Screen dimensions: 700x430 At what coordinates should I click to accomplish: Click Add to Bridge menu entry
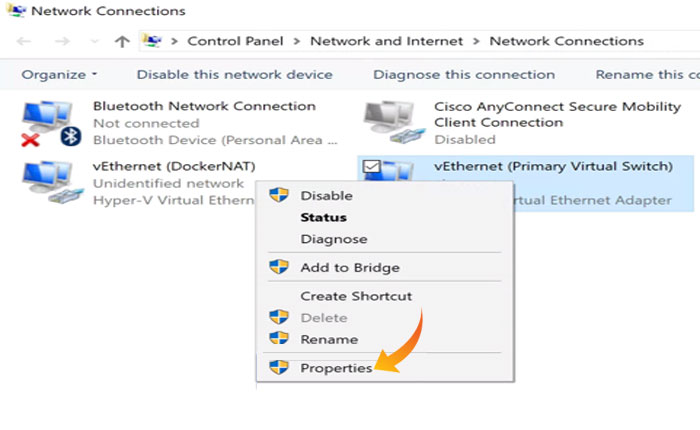point(349,267)
